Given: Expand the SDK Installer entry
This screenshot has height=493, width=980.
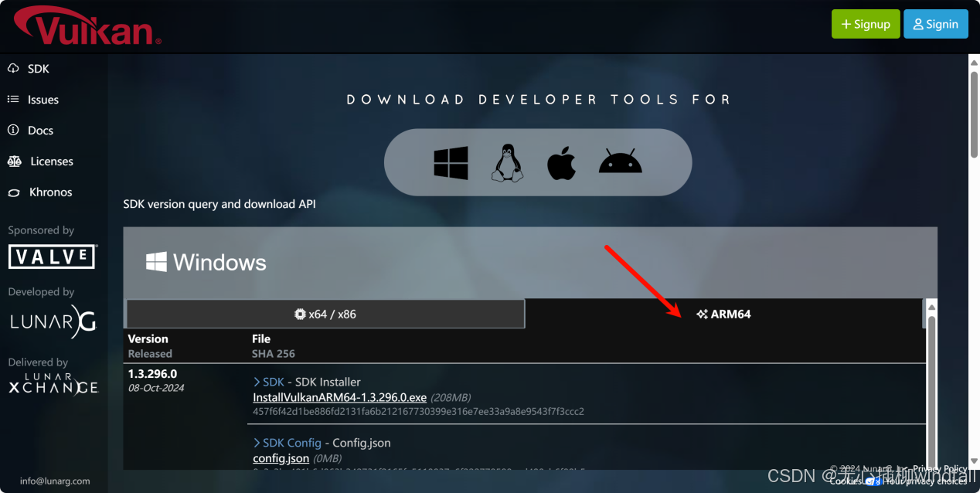Looking at the screenshot, I should pos(268,382).
